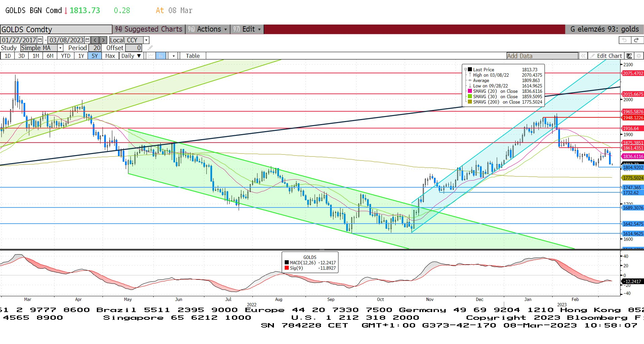Click the Low marker icon in legend
The width and height of the screenshot is (644, 344).
pos(470,86)
